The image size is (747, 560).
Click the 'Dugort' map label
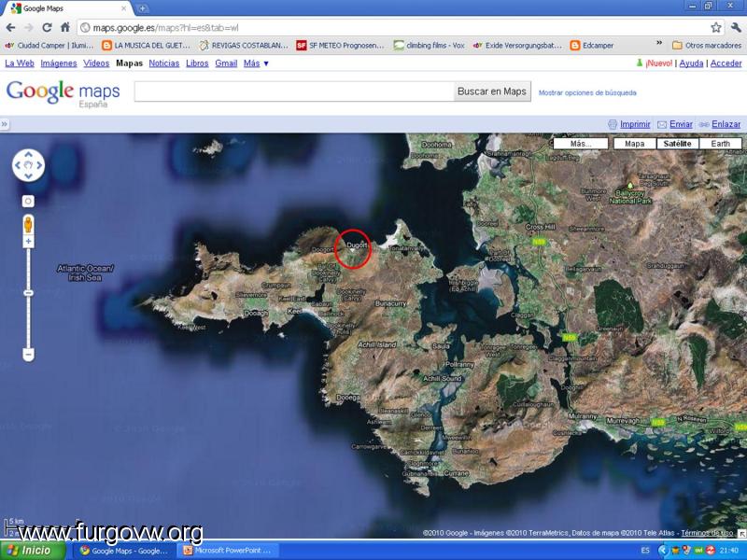click(357, 245)
